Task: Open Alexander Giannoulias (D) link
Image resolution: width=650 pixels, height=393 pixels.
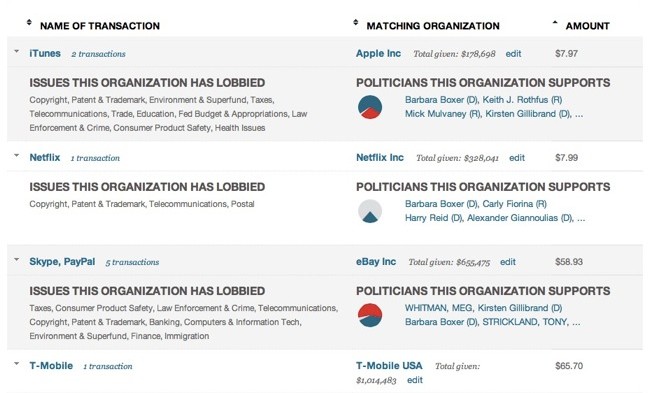Action: (x=520, y=218)
